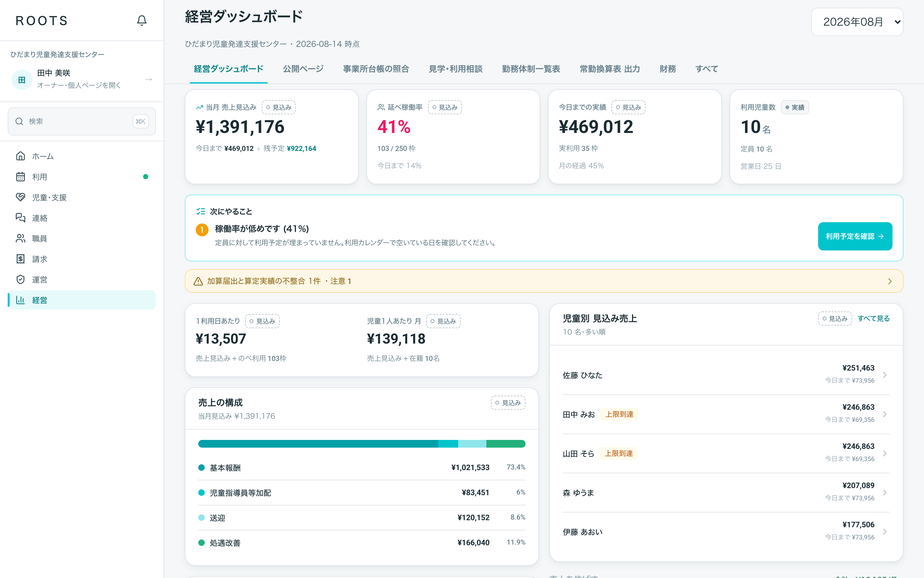Open オーナー・個人ページを開く link
This screenshot has width=924, height=578.
coord(79,85)
